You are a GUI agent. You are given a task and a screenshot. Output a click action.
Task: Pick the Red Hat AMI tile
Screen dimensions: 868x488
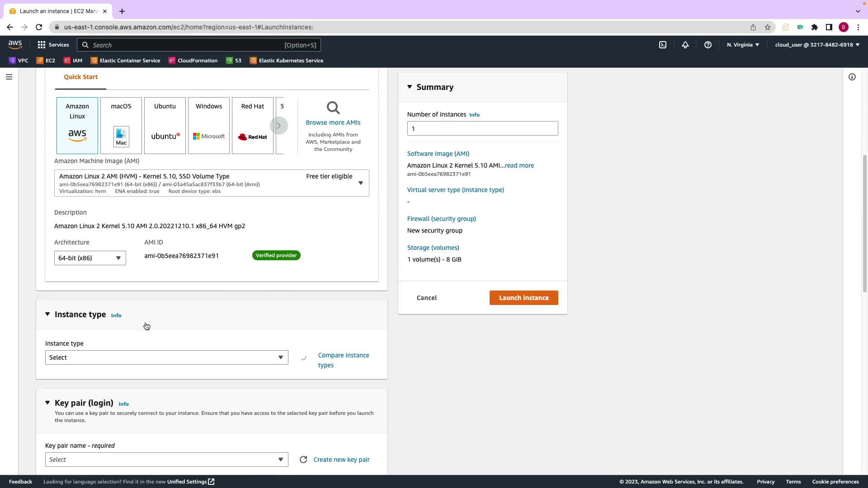click(x=252, y=126)
